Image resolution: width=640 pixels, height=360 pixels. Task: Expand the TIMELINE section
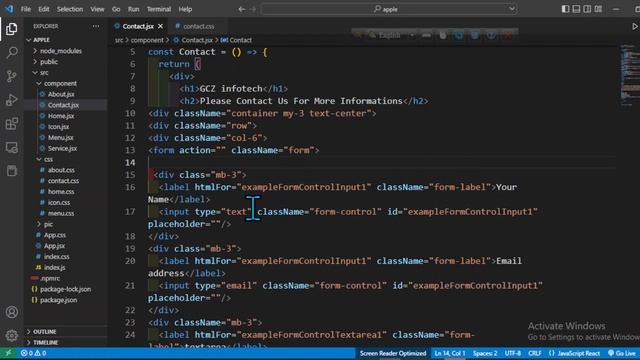point(45,342)
